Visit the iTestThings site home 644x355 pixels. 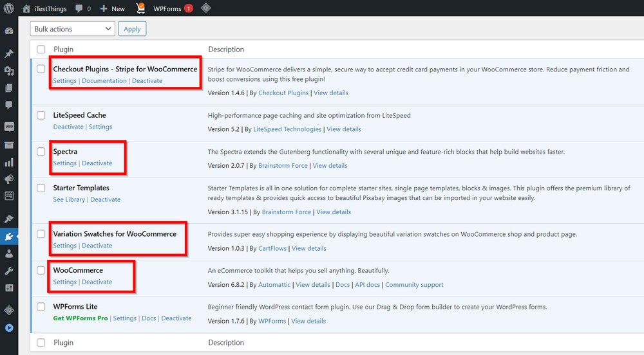tap(26, 8)
